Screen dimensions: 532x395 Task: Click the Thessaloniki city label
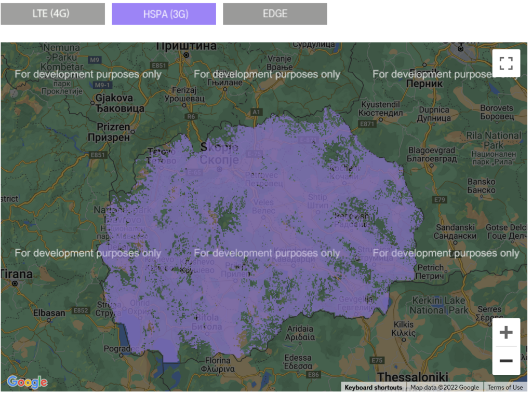coord(413,376)
